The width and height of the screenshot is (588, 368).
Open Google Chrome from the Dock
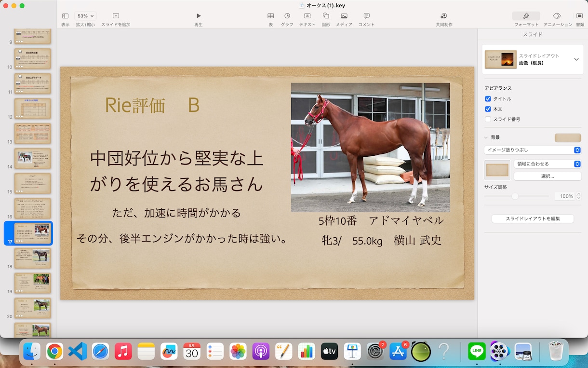55,352
